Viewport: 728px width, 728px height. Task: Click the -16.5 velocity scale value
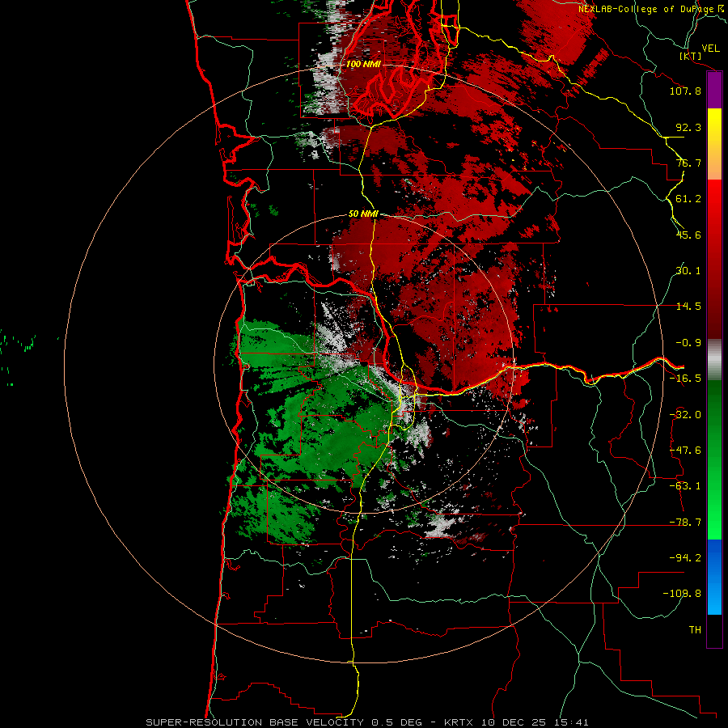tap(685, 379)
